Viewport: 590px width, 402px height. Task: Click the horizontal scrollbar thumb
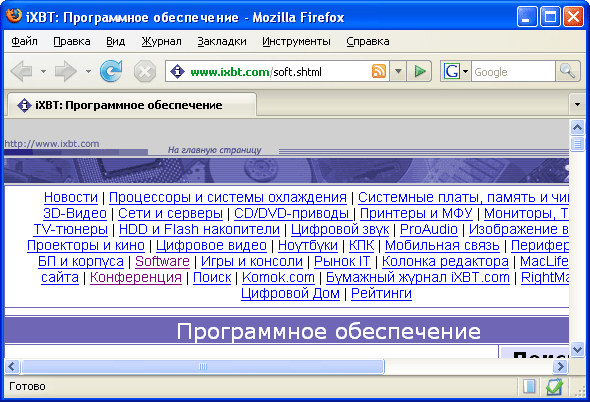tap(203, 366)
